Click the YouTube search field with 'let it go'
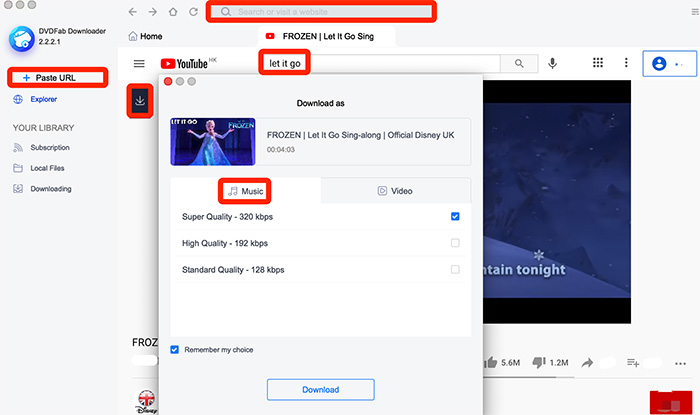This screenshot has width=700, height=415. point(380,63)
